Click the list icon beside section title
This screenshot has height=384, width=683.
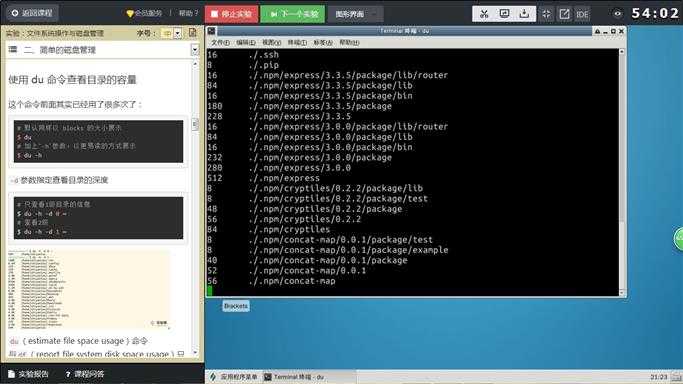click(13, 50)
